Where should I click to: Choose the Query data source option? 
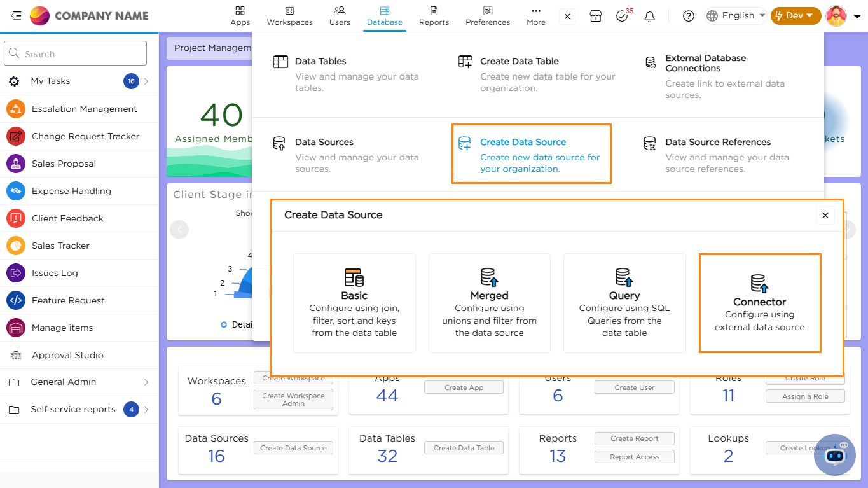[624, 303]
